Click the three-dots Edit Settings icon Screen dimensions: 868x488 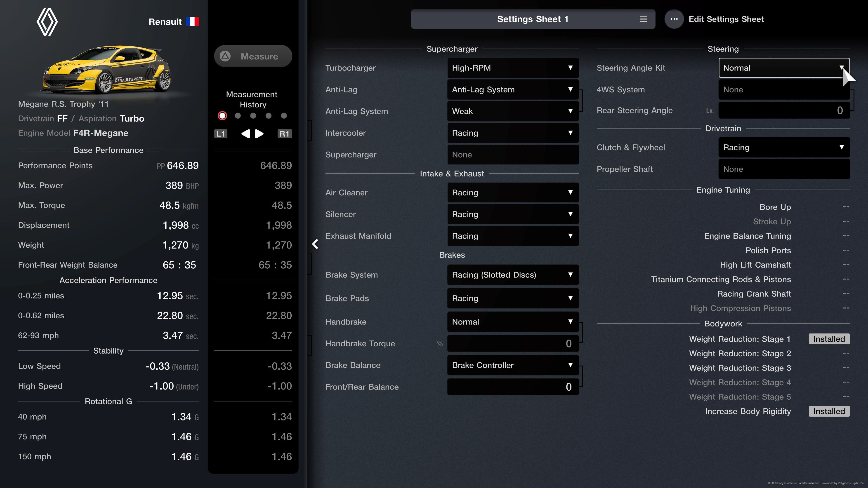[674, 19]
